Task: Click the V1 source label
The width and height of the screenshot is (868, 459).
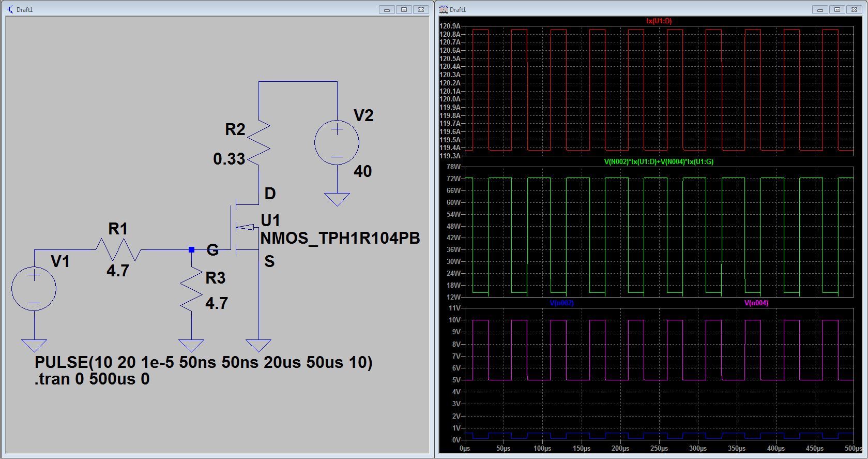Action: tap(60, 262)
